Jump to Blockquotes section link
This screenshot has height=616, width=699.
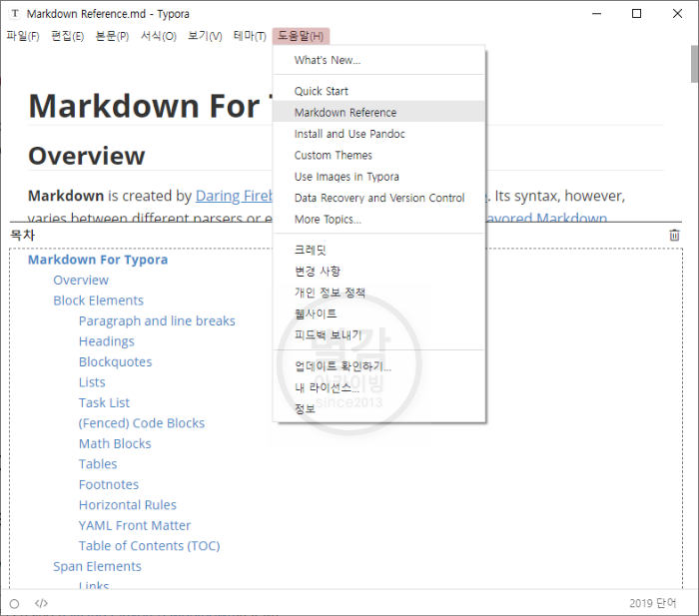click(115, 362)
